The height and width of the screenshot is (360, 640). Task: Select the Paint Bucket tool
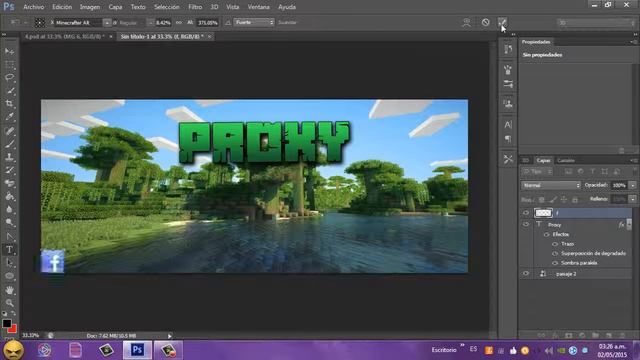9,196
